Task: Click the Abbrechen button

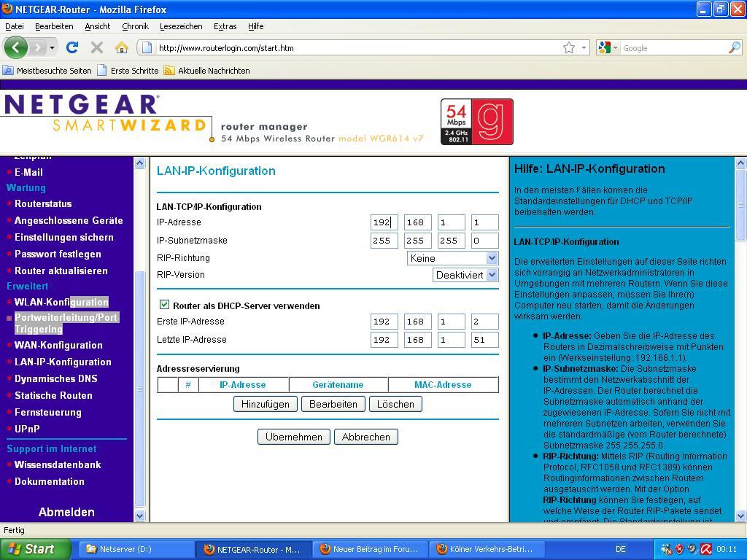Action: [366, 437]
